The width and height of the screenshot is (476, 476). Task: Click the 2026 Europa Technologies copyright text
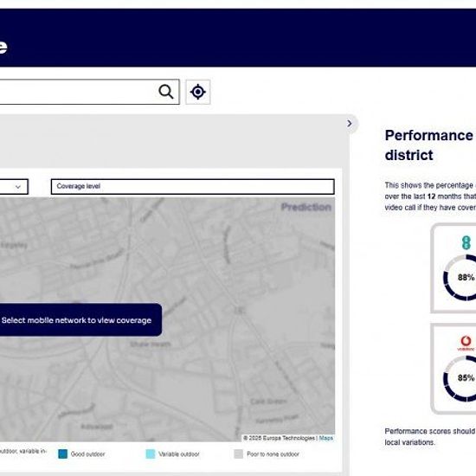279,438
